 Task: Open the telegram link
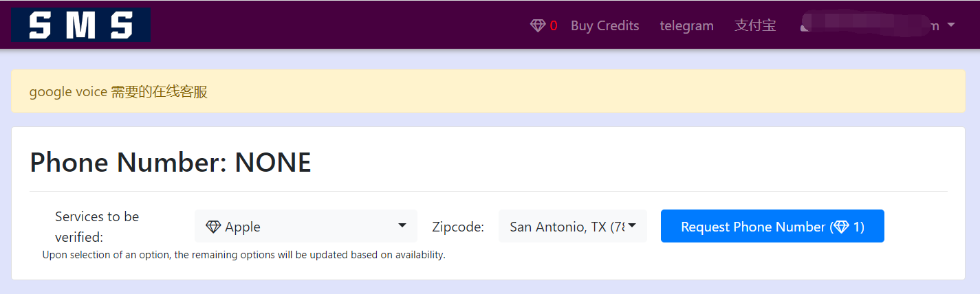pos(686,25)
